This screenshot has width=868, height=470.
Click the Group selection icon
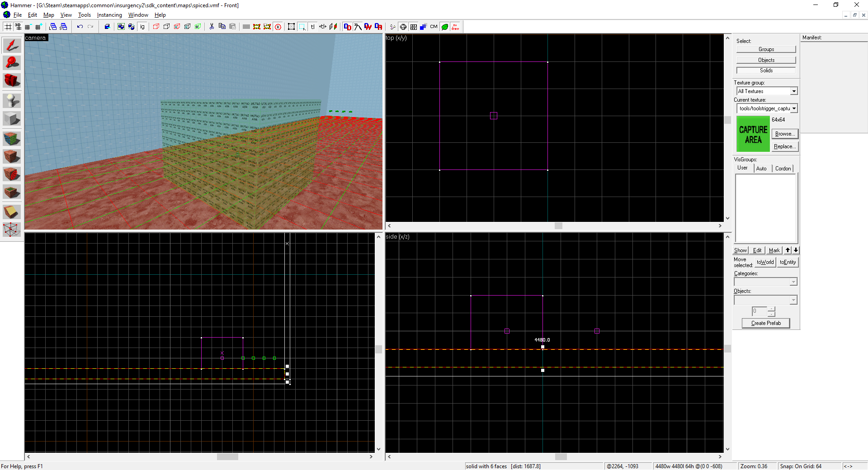tap(121, 27)
